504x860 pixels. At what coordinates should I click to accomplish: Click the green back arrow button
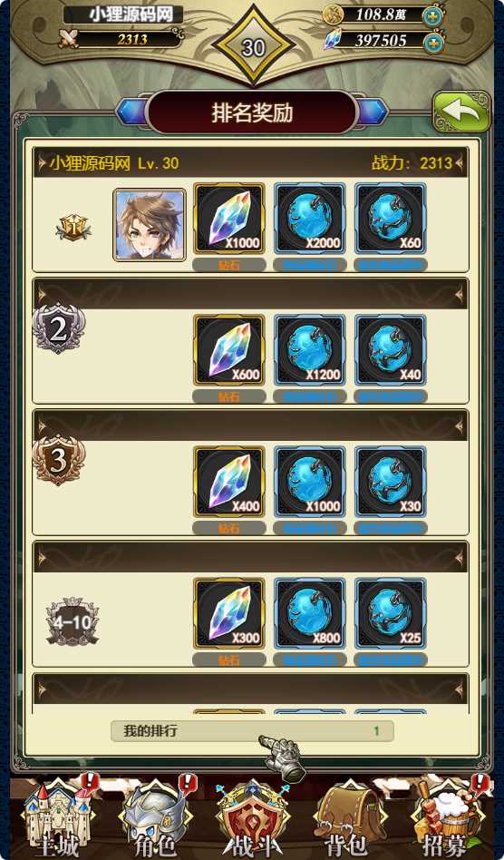tap(461, 112)
